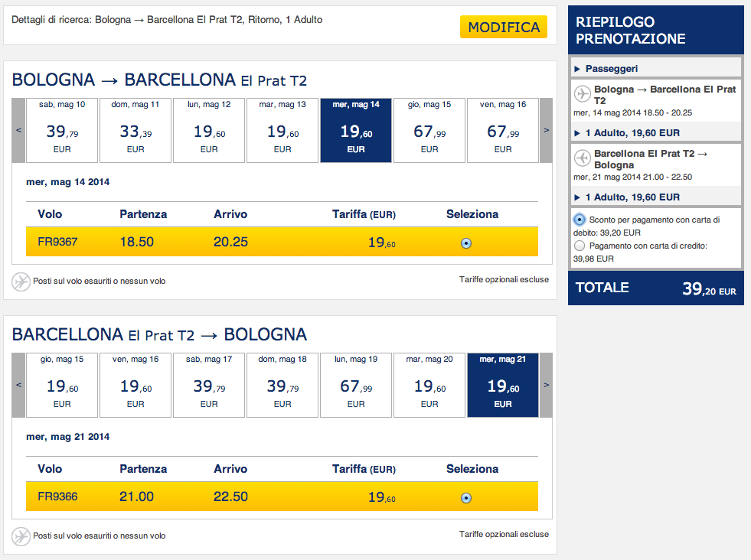Choose return date gio, mag 15

click(62, 385)
